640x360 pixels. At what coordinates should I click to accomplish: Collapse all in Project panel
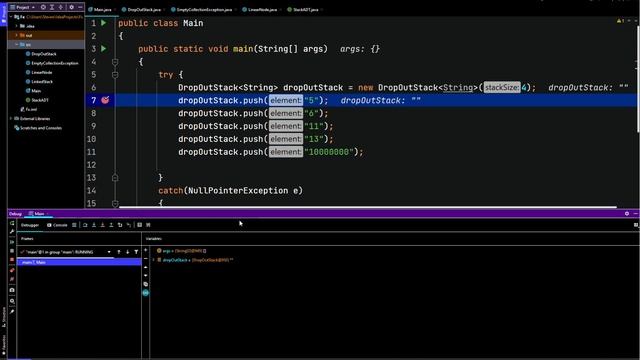61,7
